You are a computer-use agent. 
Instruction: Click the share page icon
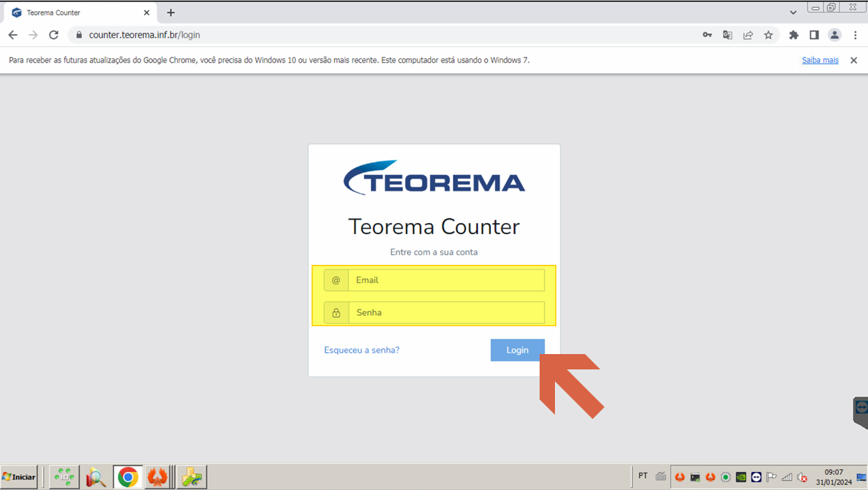[748, 35]
